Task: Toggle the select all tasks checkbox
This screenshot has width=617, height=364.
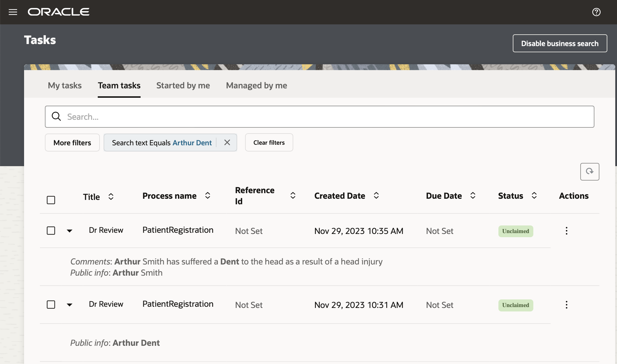Action: point(51,200)
